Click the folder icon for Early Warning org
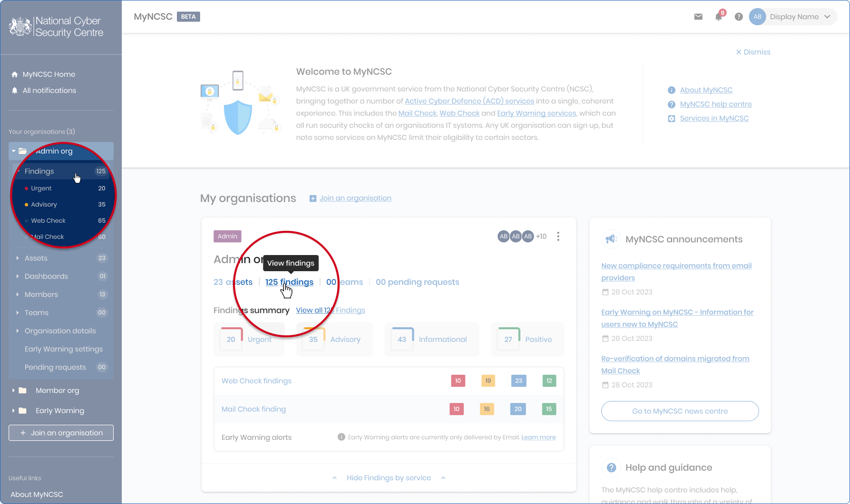Screen dimensions: 850x504 pyautogui.click(x=23, y=411)
